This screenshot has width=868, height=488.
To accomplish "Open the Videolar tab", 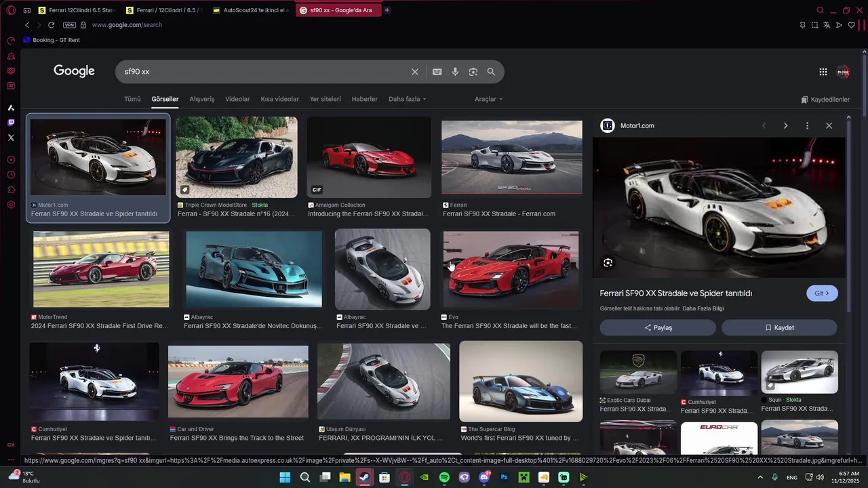I will pos(237,99).
